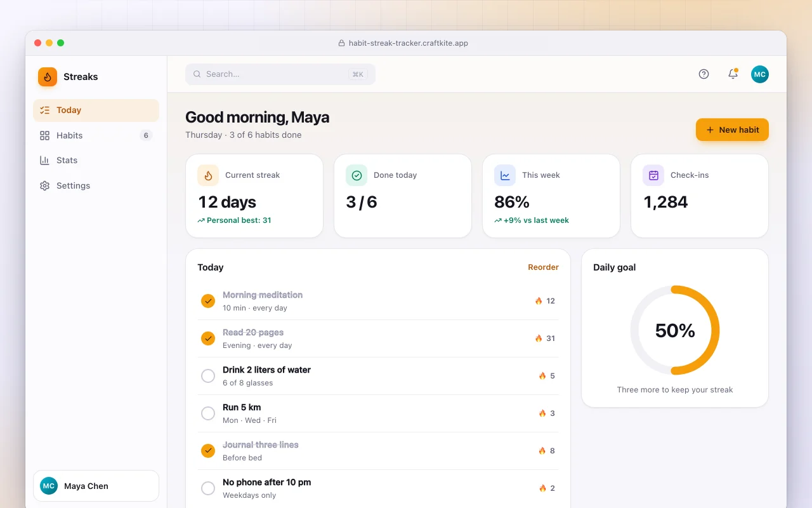Focus the Search input field
Image resolution: width=812 pixels, height=508 pixels.
click(280, 74)
